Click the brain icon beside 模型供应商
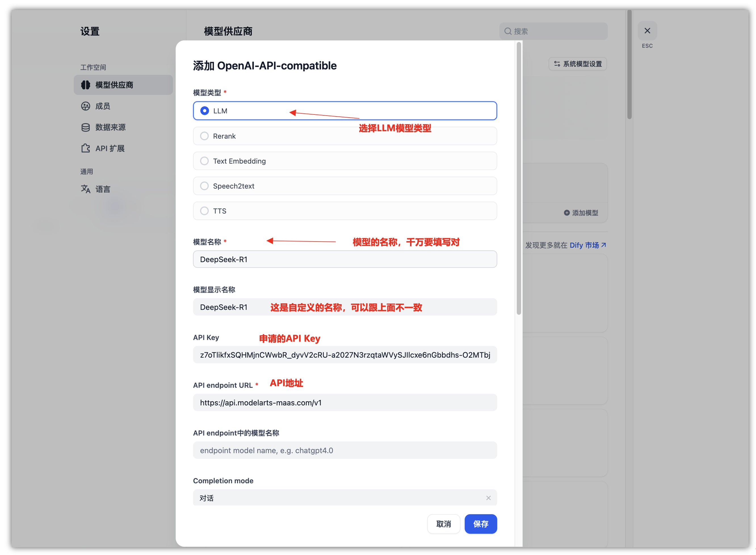The image size is (756, 555). [86, 85]
